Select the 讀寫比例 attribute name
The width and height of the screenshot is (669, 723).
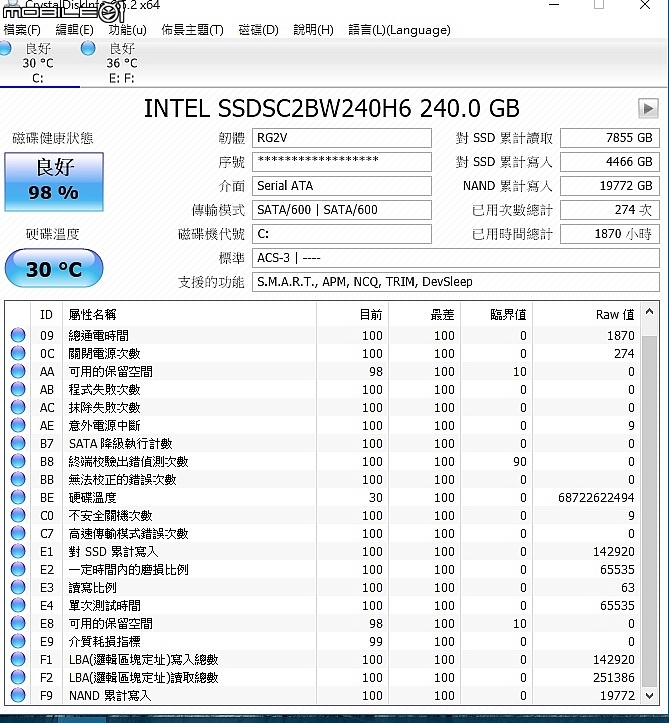(92, 587)
